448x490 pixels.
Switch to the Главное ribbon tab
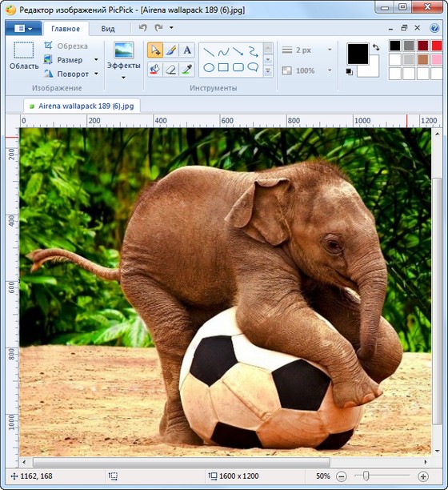66,29
